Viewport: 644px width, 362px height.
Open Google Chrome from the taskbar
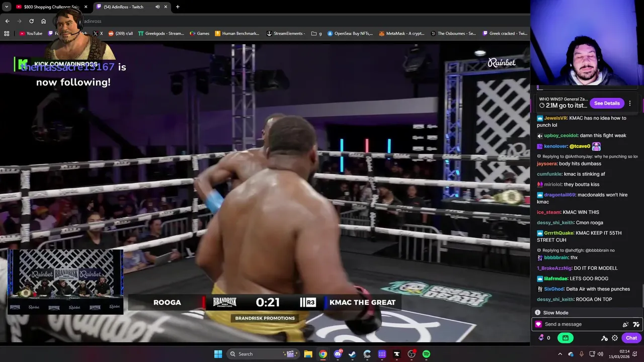coord(323,354)
